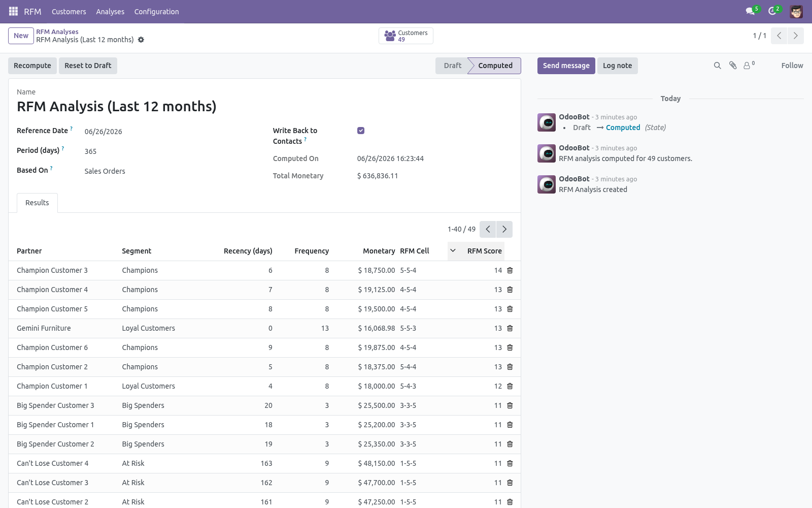Click the 1-40 / 49 pager text

tap(461, 229)
